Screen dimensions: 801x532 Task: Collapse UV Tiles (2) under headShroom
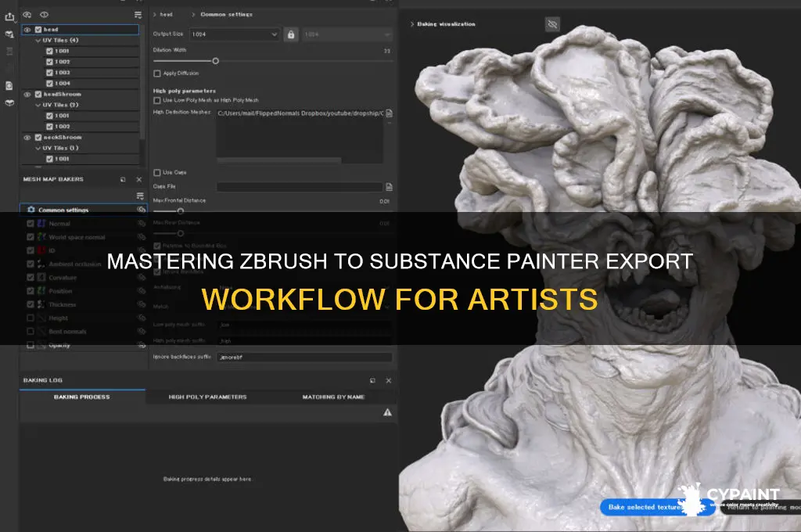point(38,105)
